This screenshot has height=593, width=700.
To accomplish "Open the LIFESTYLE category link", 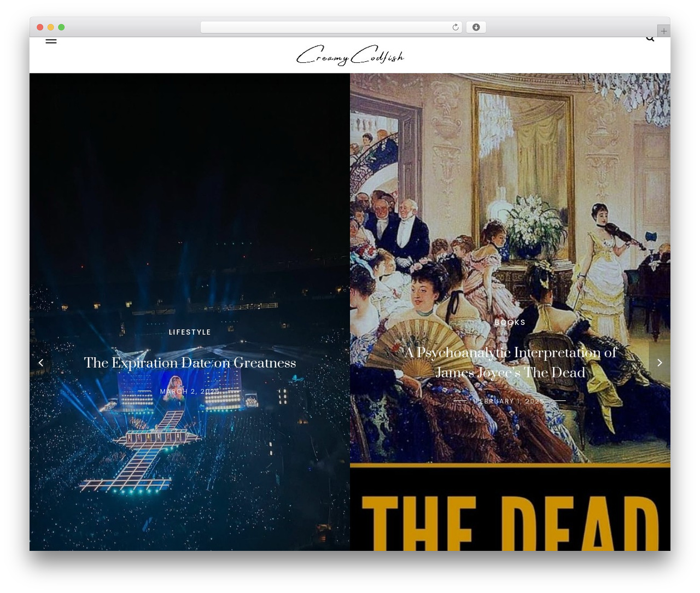I will click(190, 332).
